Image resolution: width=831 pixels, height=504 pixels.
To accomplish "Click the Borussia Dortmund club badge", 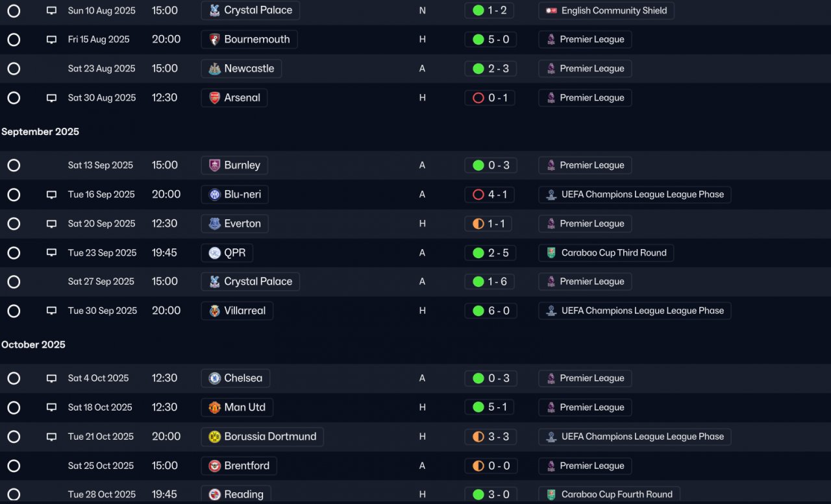I will [x=214, y=437].
